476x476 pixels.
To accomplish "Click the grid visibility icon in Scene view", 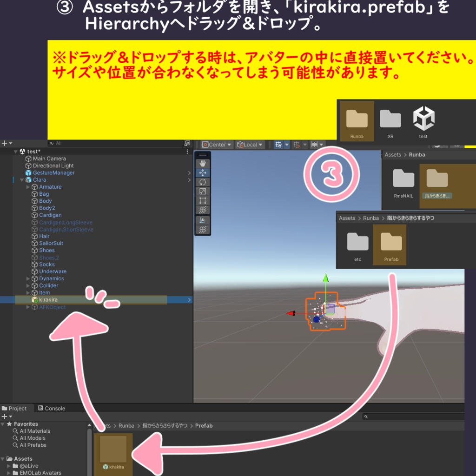I will (278, 145).
